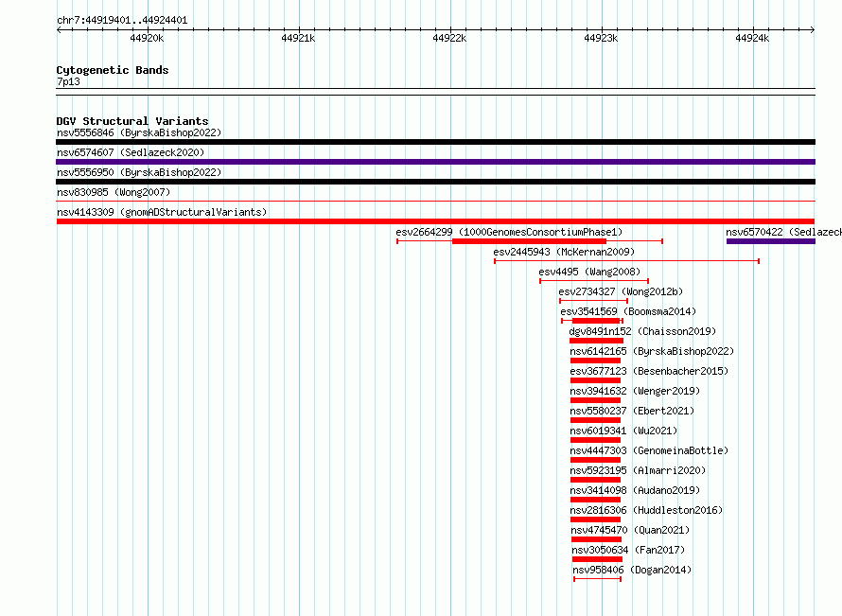Click the purple bar under nsv6574607
The image size is (842, 616).
pos(435,162)
